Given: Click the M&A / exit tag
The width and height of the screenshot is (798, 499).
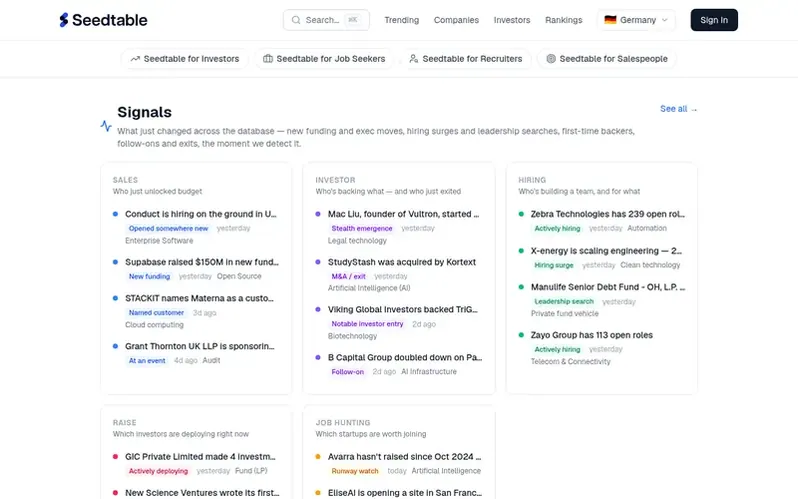Looking at the screenshot, I should coord(349,276).
